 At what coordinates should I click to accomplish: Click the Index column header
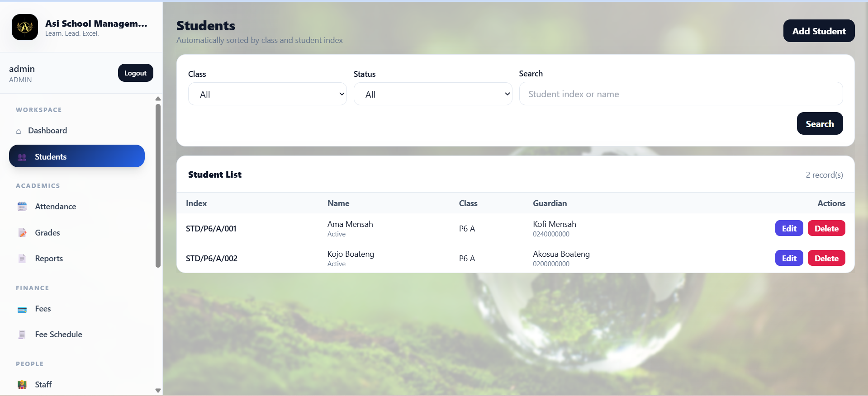coord(196,203)
